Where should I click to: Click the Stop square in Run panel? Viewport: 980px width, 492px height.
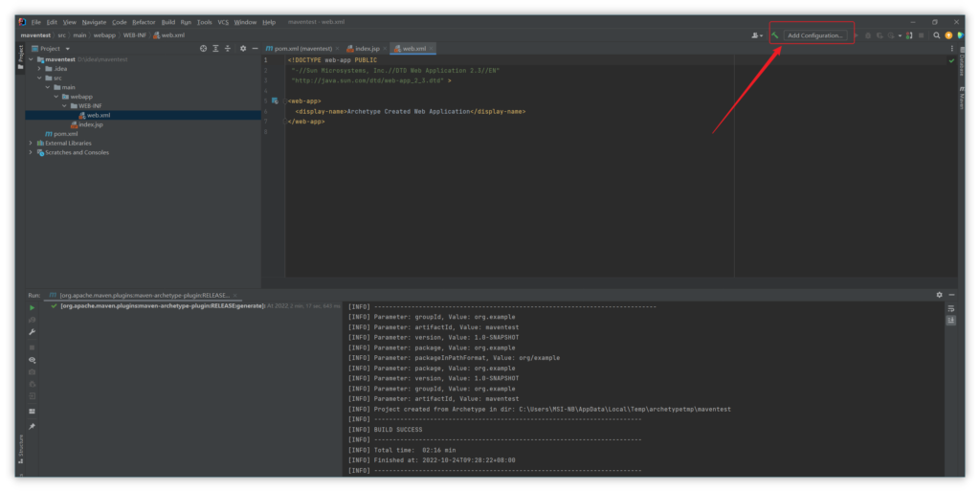pyautogui.click(x=32, y=347)
